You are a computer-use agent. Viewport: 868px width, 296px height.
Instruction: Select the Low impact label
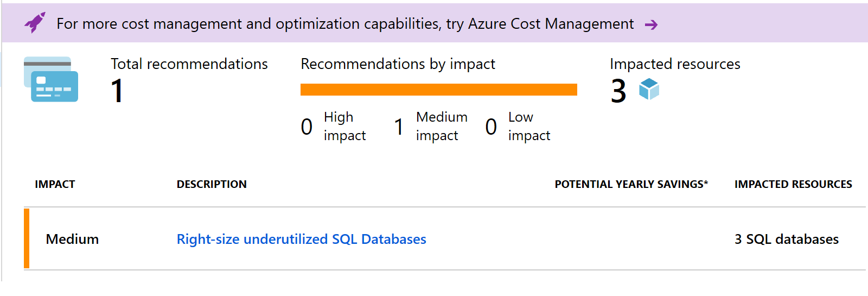point(529,126)
